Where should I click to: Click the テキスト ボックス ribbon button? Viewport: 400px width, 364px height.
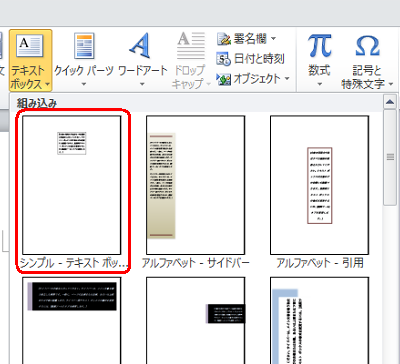30,61
